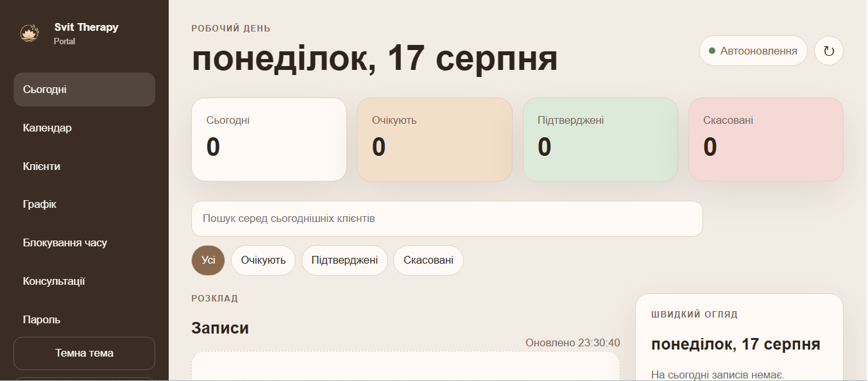Go to the Клієнти page
This screenshot has height=381, width=868.
[x=84, y=166]
